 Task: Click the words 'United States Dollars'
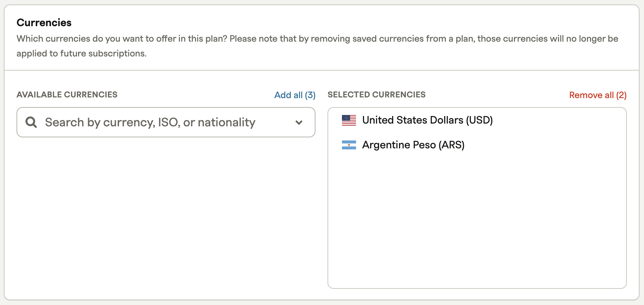[x=413, y=120]
